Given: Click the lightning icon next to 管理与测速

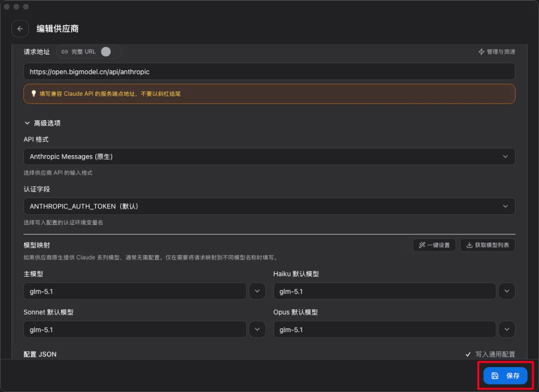Looking at the screenshot, I should click(480, 51).
